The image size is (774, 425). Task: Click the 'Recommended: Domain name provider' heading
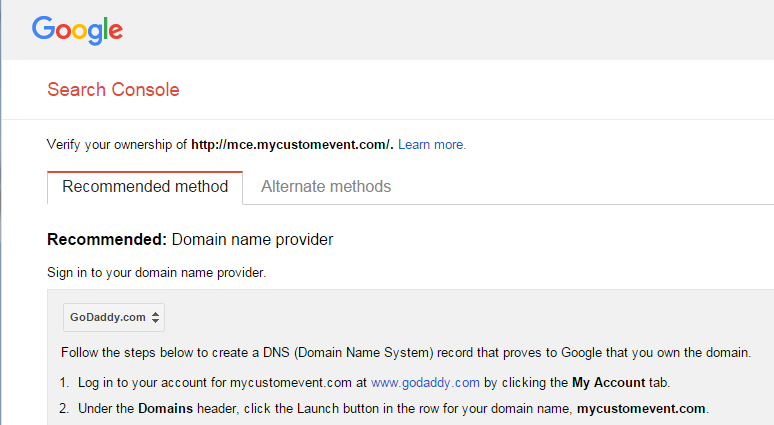(x=190, y=239)
